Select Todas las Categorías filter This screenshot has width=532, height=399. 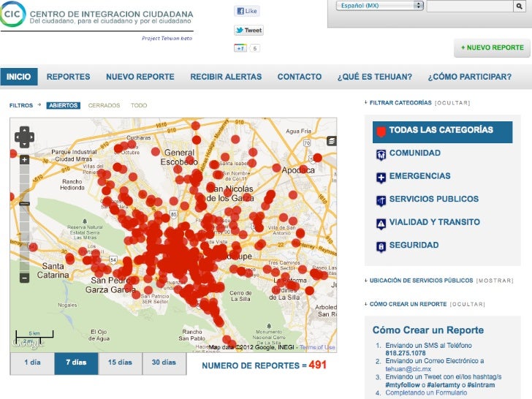(x=442, y=132)
